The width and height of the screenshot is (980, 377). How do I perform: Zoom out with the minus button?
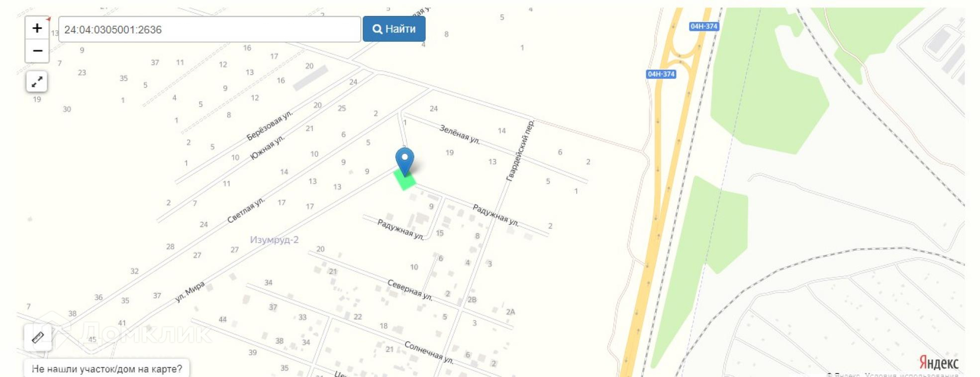37,51
